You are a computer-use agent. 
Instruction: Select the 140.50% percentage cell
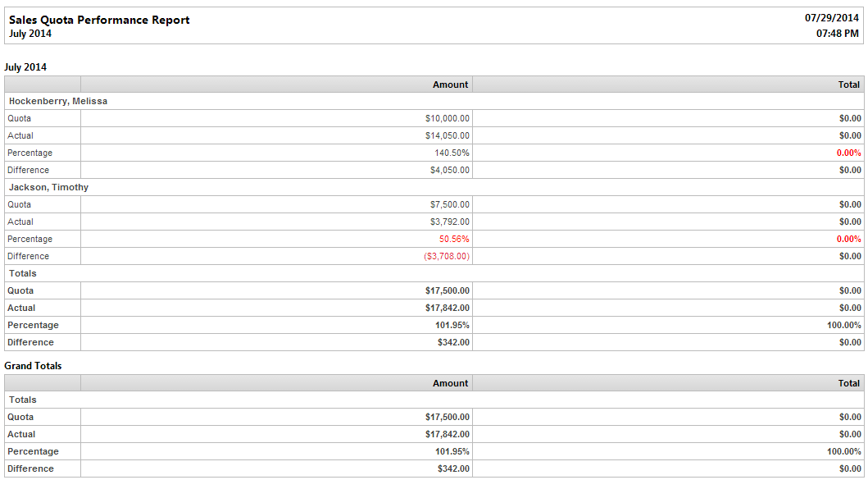click(452, 153)
